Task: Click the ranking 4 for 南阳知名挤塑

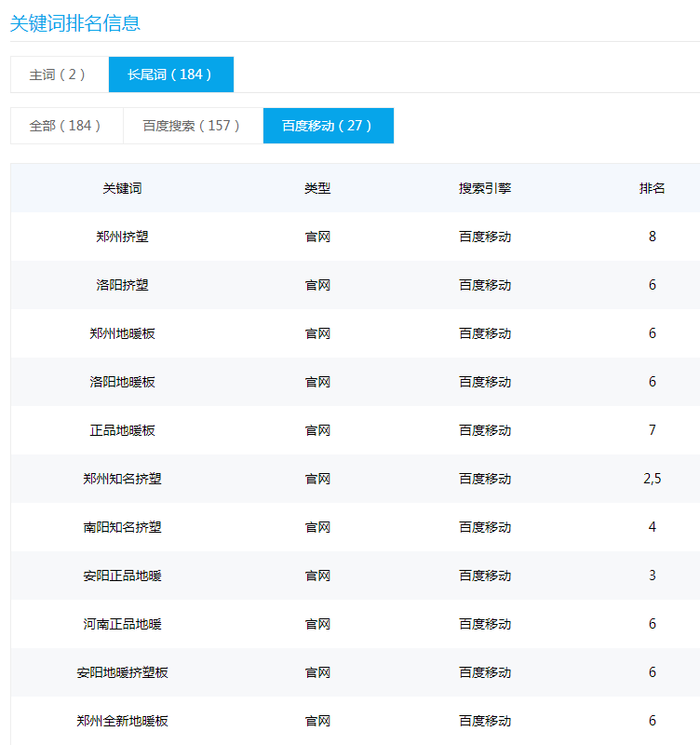Action: click(652, 527)
